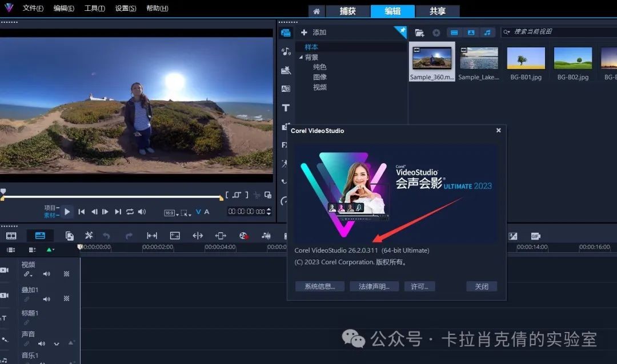Toggle the repeat playback button

[130, 212]
